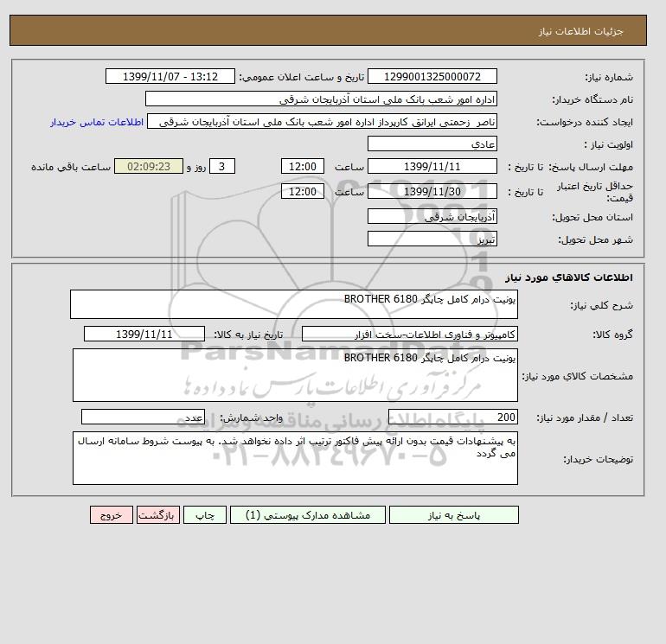
Task: Click the quantity field showing 200
Action: tap(453, 417)
